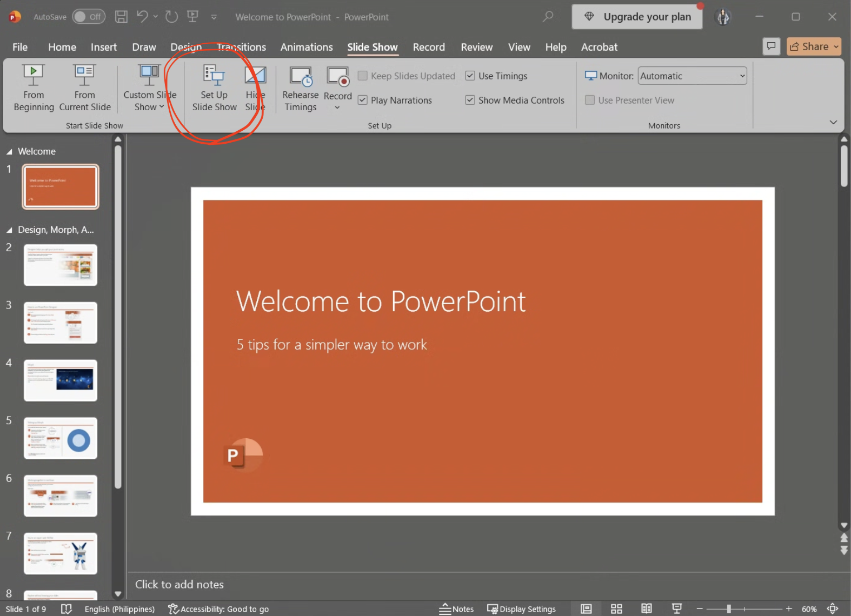
Task: Start slideshow From Current Slide
Action: [x=85, y=88]
